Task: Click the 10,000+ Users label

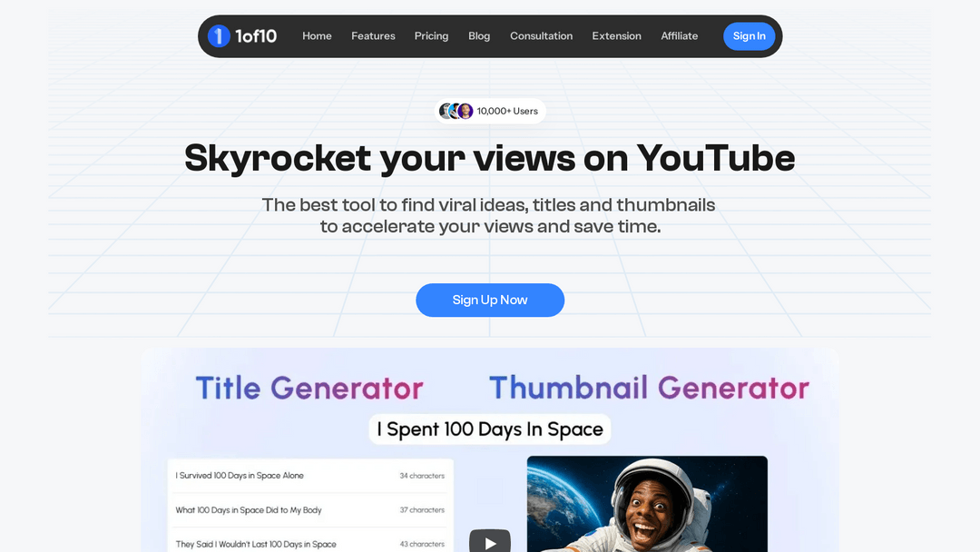Action: 507,112
